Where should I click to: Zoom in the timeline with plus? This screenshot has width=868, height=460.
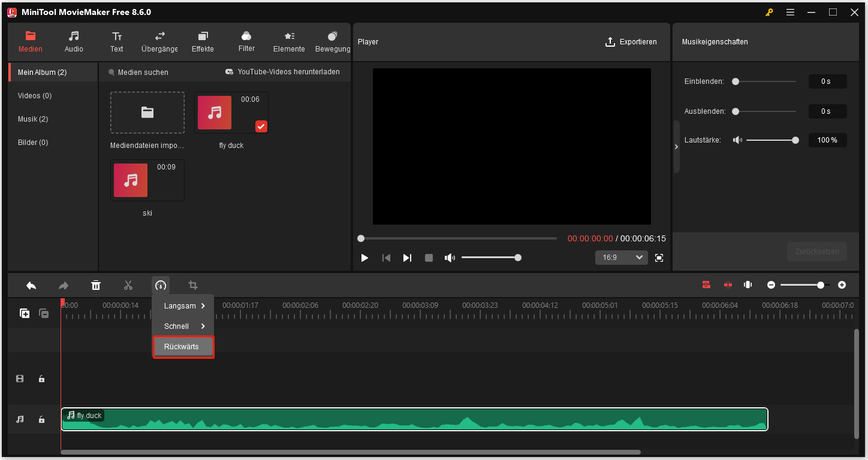click(x=842, y=285)
